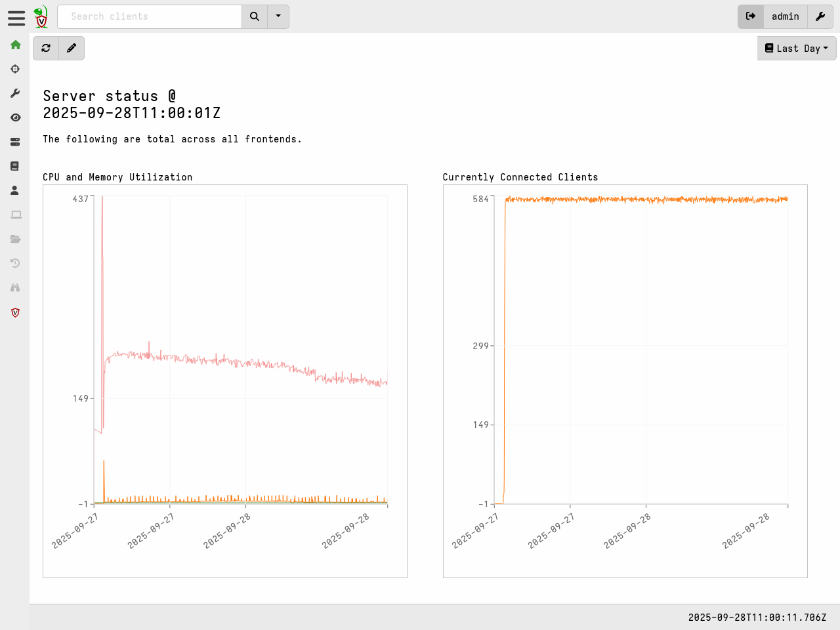Select Home at top of sidebar
Viewport: 840px width, 630px height.
tap(15, 45)
